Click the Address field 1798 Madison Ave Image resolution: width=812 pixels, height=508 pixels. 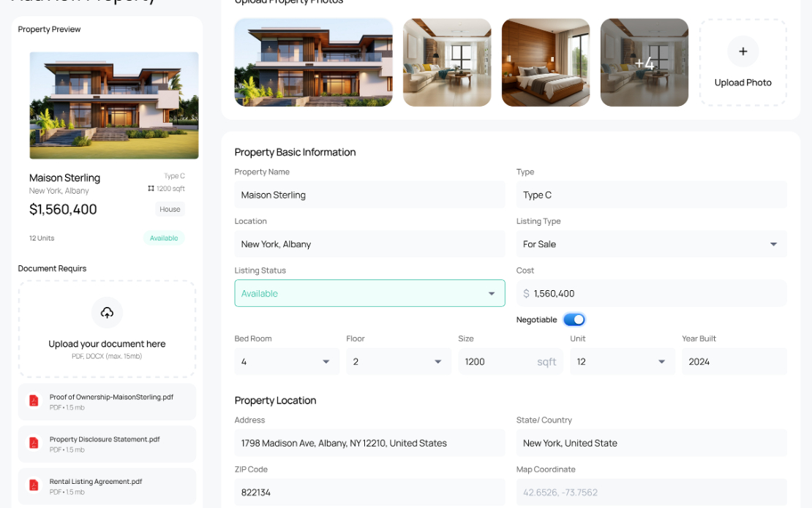tap(369, 444)
